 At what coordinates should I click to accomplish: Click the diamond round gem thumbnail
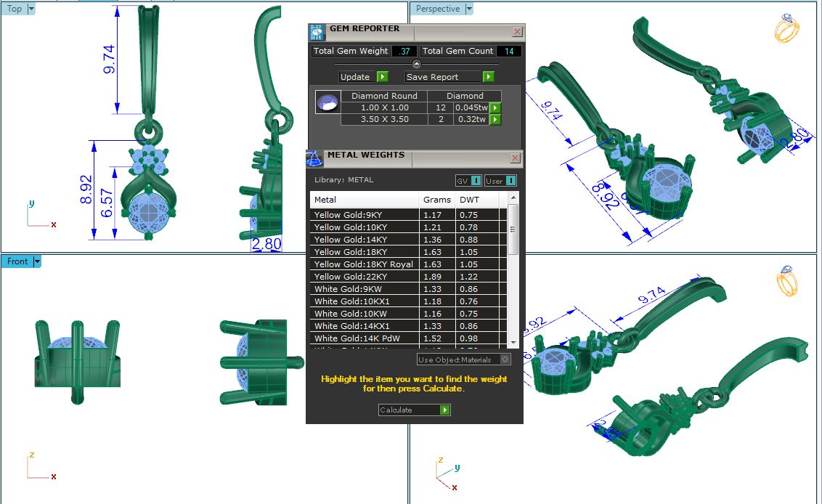(327, 102)
